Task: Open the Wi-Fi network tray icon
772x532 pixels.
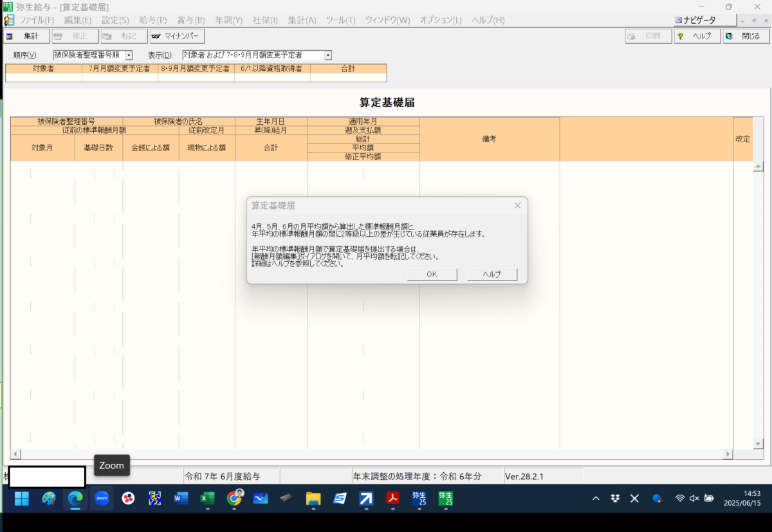Action: click(680, 499)
